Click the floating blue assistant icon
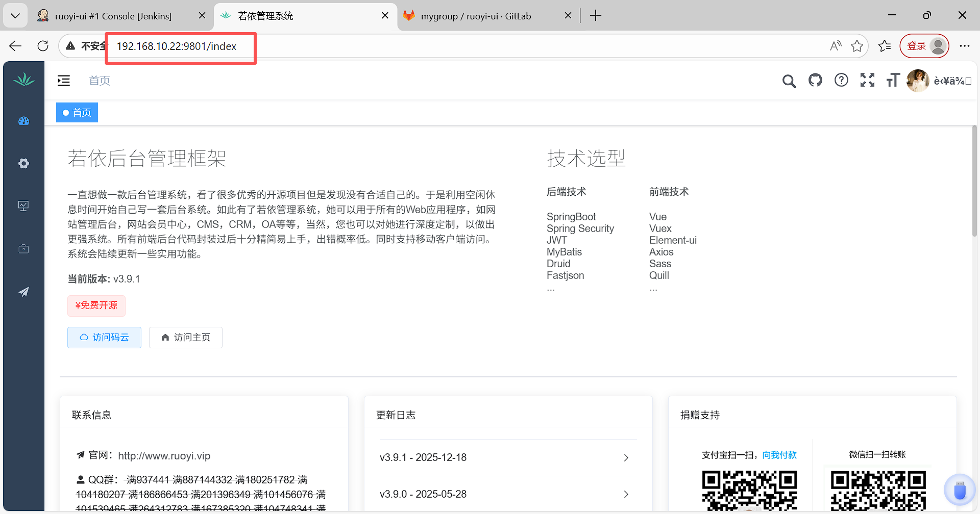This screenshot has width=980, height=514. pyautogui.click(x=960, y=490)
